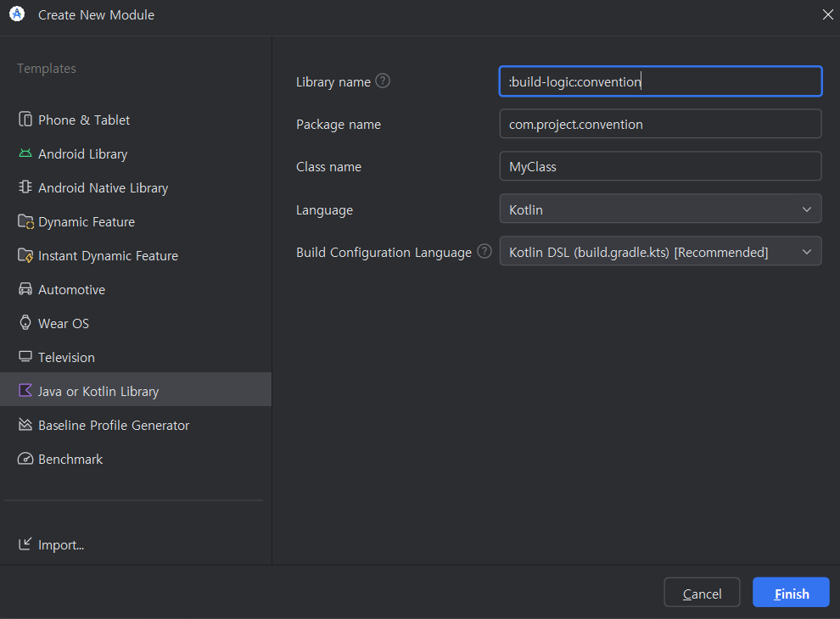840x619 pixels.
Task: Click the Instant Dynamic Feature template icon
Action: pyautogui.click(x=25, y=255)
